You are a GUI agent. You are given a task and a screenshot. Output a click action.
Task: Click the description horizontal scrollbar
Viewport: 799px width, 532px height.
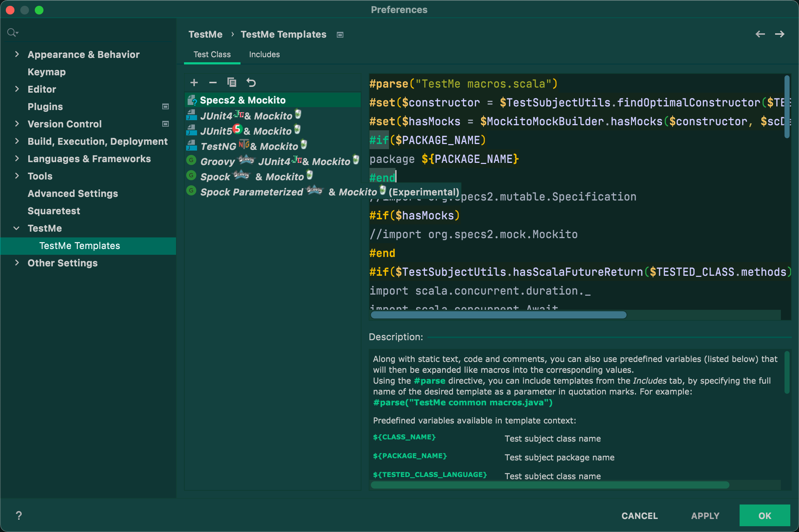(x=550, y=485)
